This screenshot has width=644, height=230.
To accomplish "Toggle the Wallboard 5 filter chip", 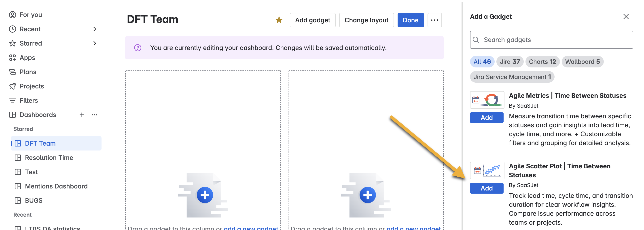I will click(583, 62).
